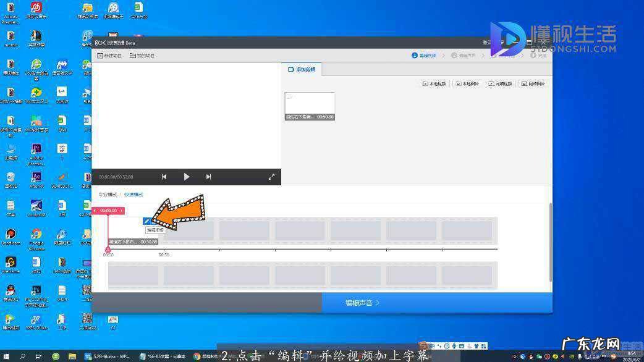Screen dimensions: 644x362
Task: Click the 网络视频 online video button
Action: (x=500, y=84)
